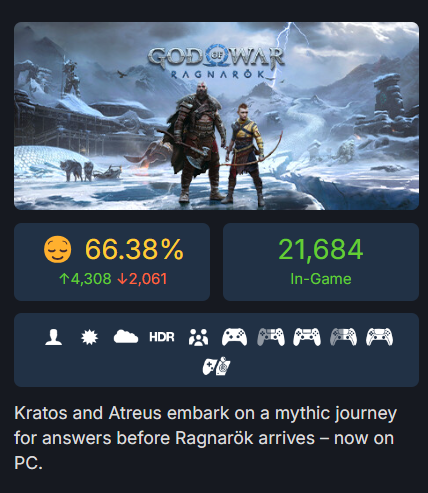Click the 21,684 In-Game player count

pos(321,249)
